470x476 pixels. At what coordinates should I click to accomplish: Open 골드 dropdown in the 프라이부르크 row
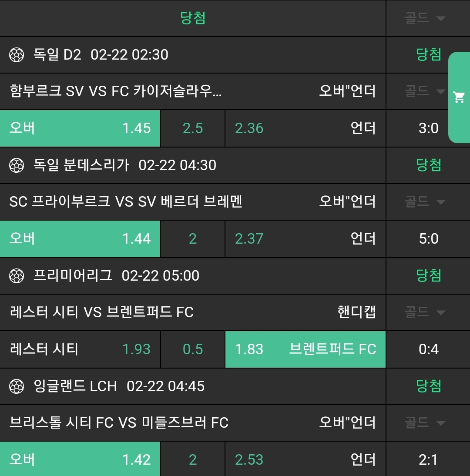(425, 202)
